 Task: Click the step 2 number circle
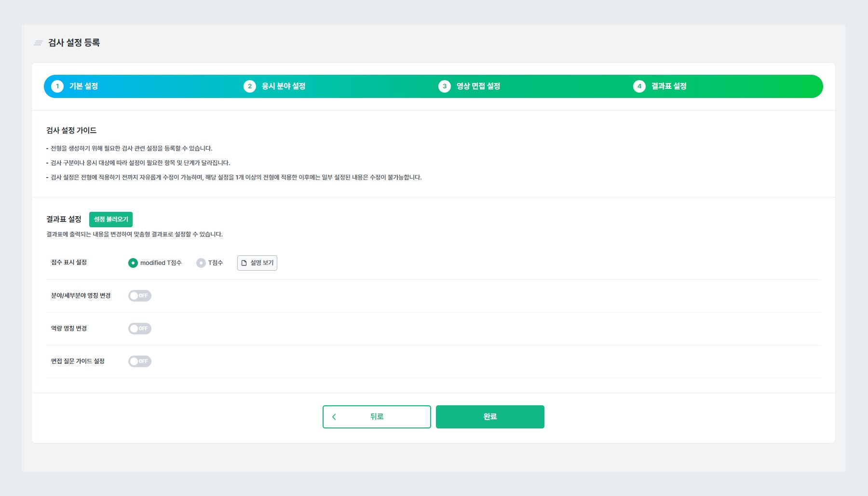(250, 86)
